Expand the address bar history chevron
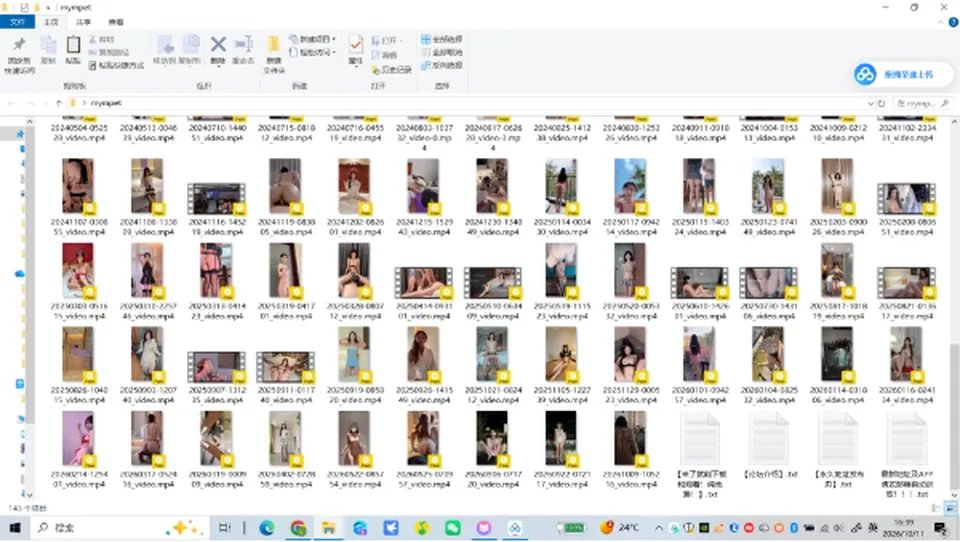Viewport: 960px width, 542px height. point(870,104)
